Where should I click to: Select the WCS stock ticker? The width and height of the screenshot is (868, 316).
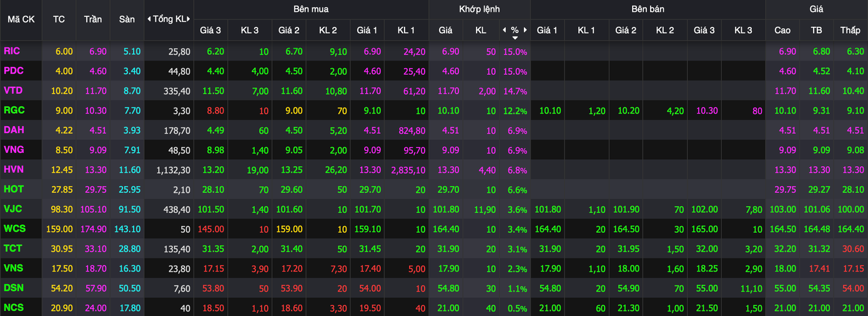tap(14, 229)
